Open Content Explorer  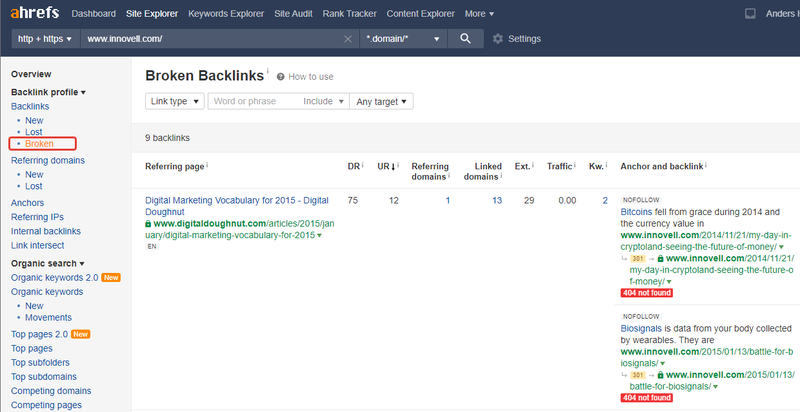point(420,14)
